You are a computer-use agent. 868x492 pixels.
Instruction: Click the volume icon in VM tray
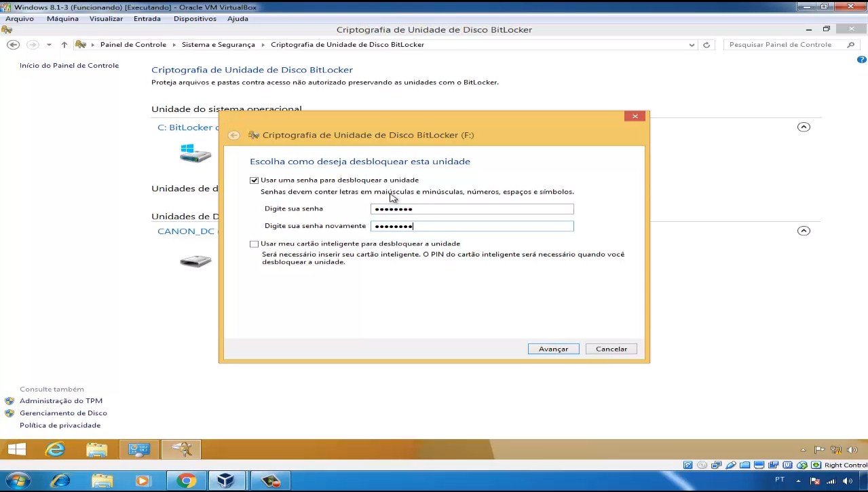[852, 450]
